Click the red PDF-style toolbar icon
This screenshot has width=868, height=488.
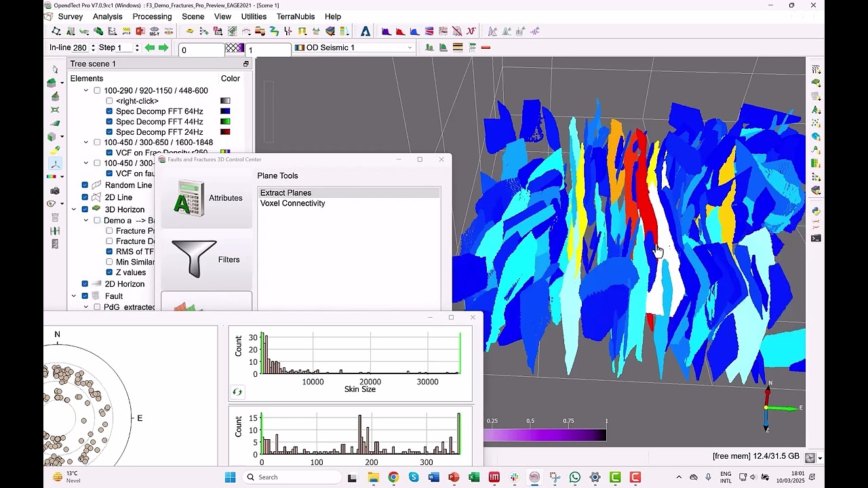[140, 31]
